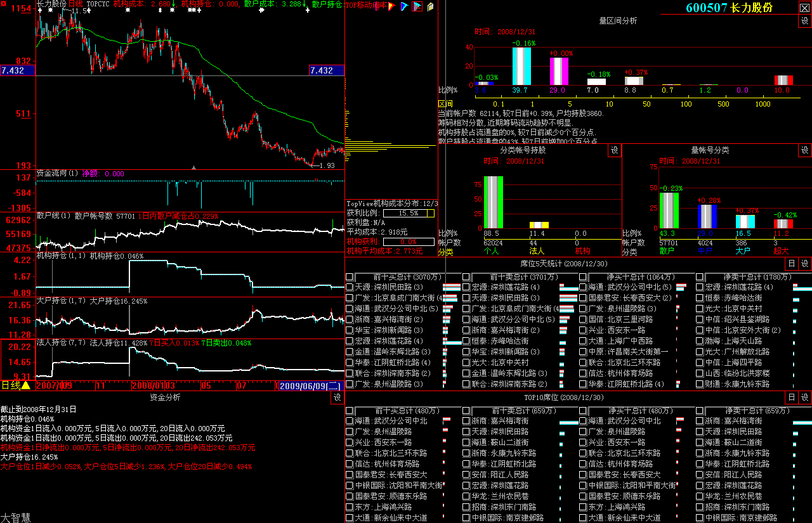
Task: Tick checkbox for 天源:深圳民田路 (3) in 前十买
Action: coord(350,287)
